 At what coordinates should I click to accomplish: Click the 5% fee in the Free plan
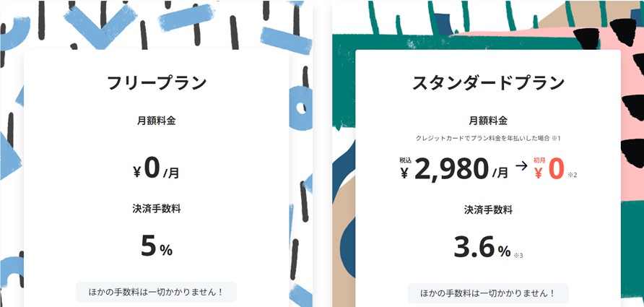pos(156,247)
